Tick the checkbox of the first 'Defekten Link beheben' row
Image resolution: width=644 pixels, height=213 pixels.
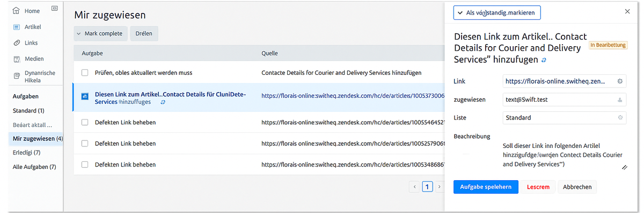point(85,122)
